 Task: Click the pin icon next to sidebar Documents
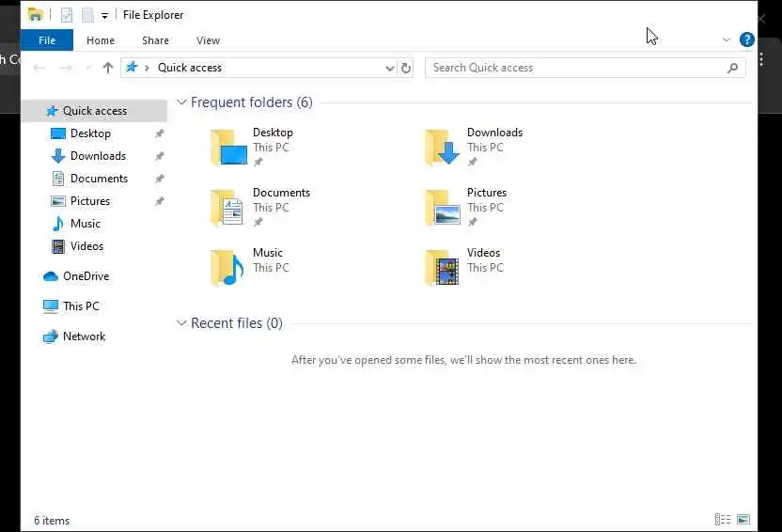160,179
